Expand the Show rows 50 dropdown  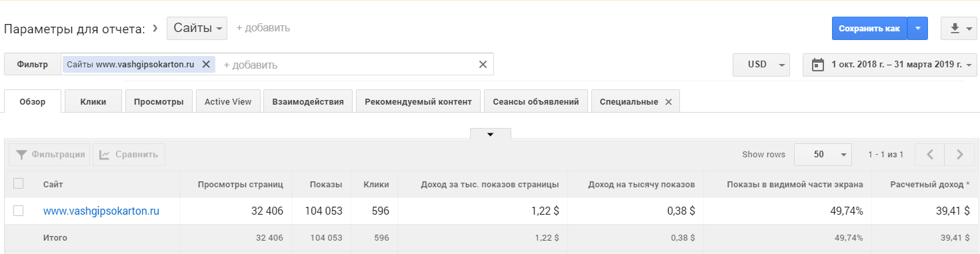823,155
